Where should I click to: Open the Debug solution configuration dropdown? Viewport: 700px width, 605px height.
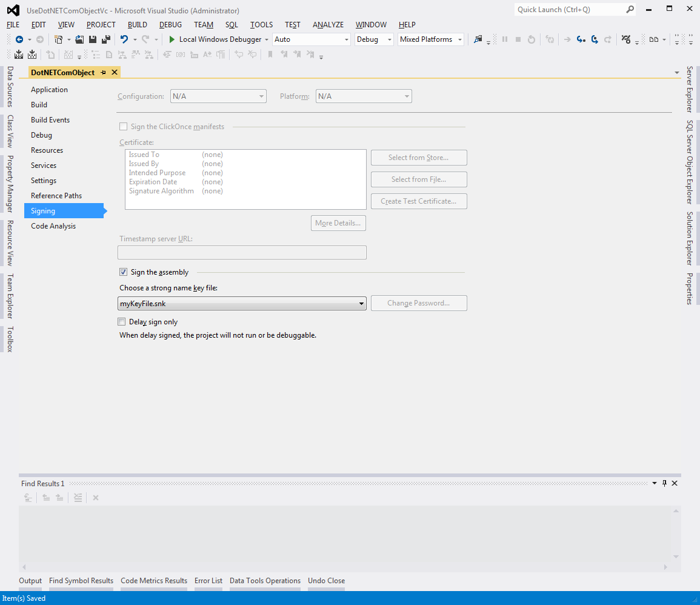[x=374, y=39]
